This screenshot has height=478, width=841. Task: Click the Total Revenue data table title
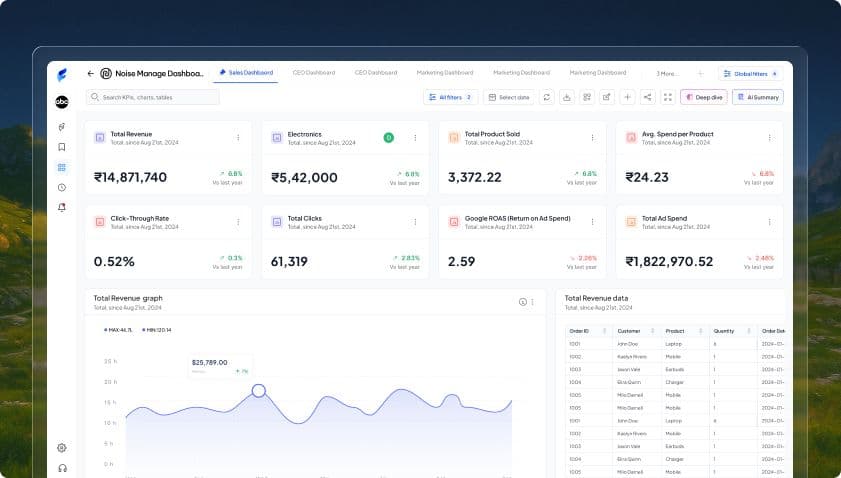pos(596,298)
